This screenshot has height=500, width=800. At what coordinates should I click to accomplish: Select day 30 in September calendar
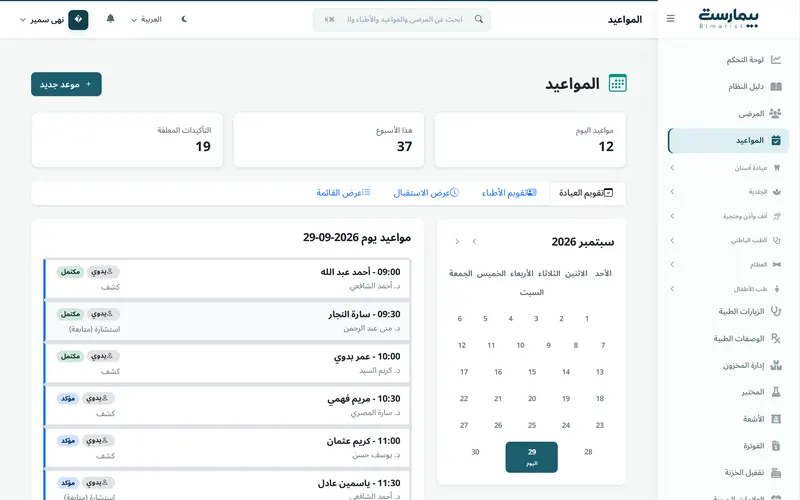pyautogui.click(x=476, y=452)
